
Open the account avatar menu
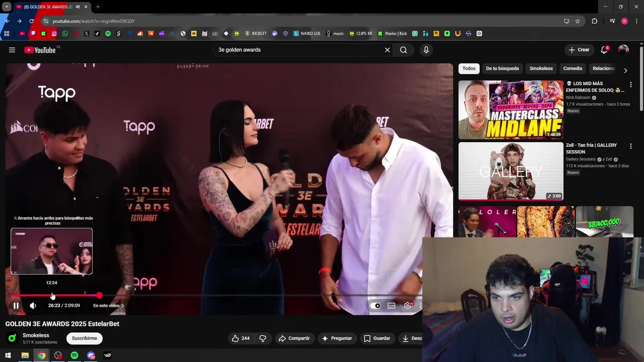click(x=623, y=50)
